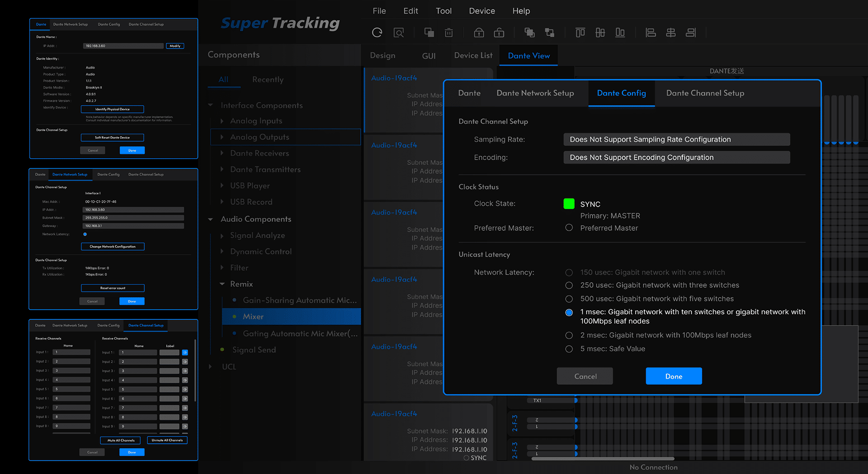Screen dimensions: 868x474
Task: Select Mixer item under Remix
Action: point(253,317)
